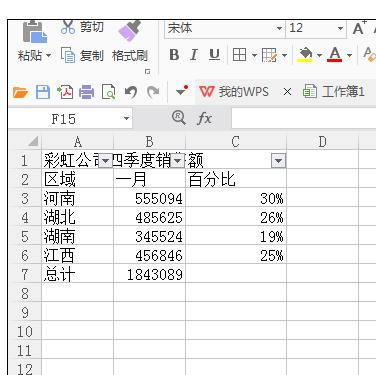This screenshot has height=375, width=376.
Task: Open clipboard dialog launcher corner icon
Action: point(148,72)
